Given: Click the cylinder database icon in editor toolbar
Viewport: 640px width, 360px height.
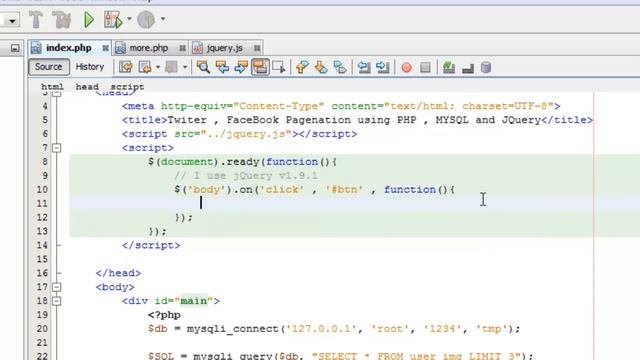Looking at the screenshot, I should 486,67.
